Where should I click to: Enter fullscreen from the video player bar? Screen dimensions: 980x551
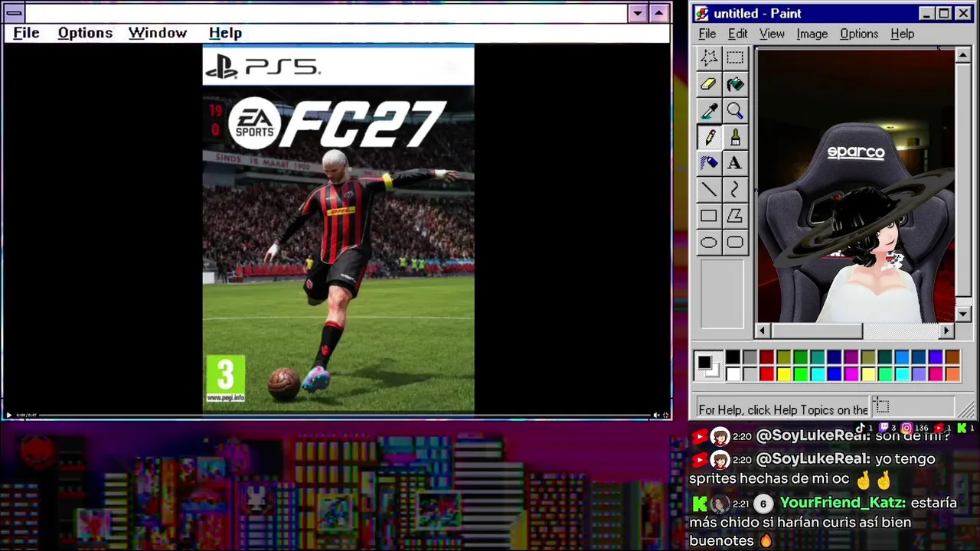pos(666,415)
